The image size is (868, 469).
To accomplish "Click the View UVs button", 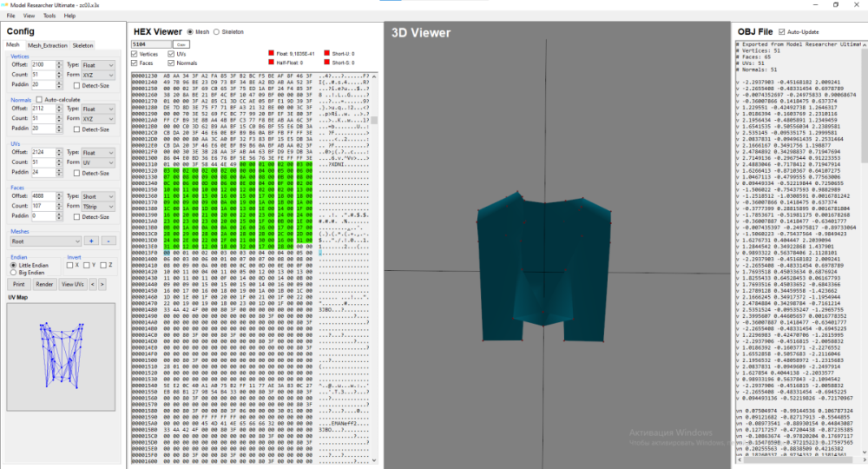I will pyautogui.click(x=73, y=284).
